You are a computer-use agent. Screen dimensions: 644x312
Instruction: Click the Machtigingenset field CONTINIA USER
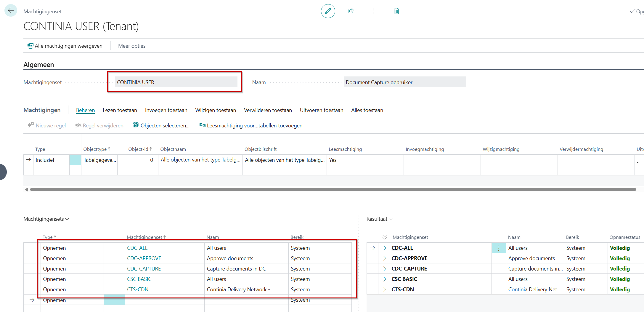(x=176, y=82)
